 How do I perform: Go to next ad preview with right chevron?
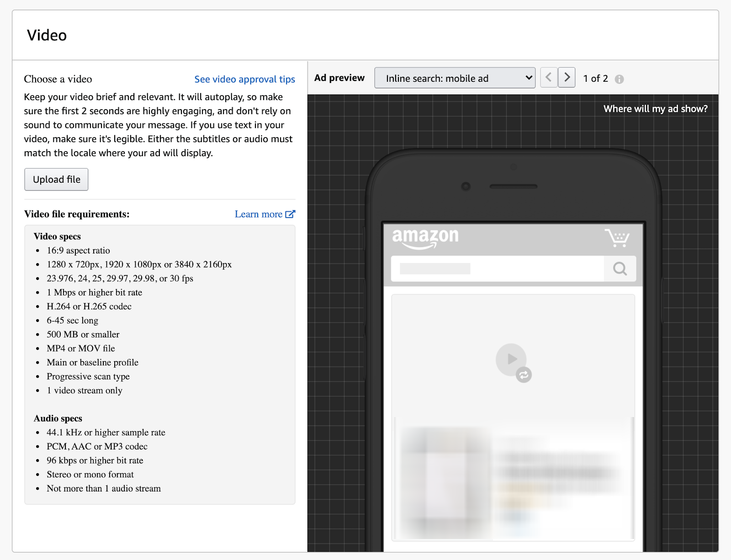click(567, 77)
